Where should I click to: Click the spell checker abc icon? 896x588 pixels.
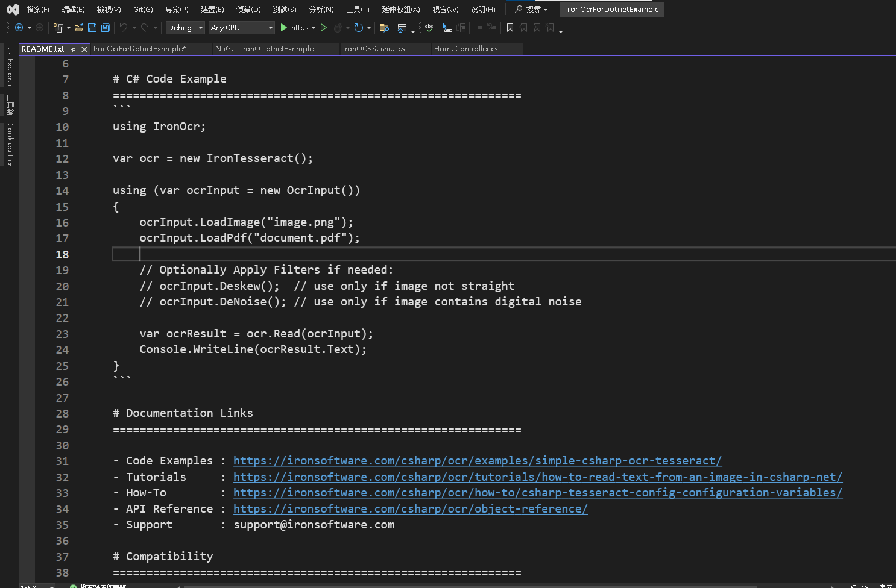pyautogui.click(x=429, y=28)
